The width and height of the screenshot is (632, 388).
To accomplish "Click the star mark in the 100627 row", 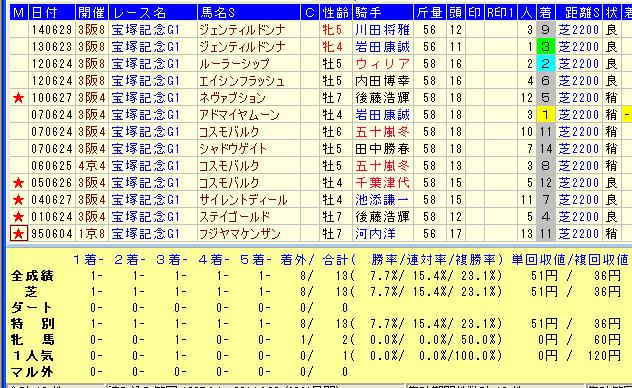I will 19,98.
